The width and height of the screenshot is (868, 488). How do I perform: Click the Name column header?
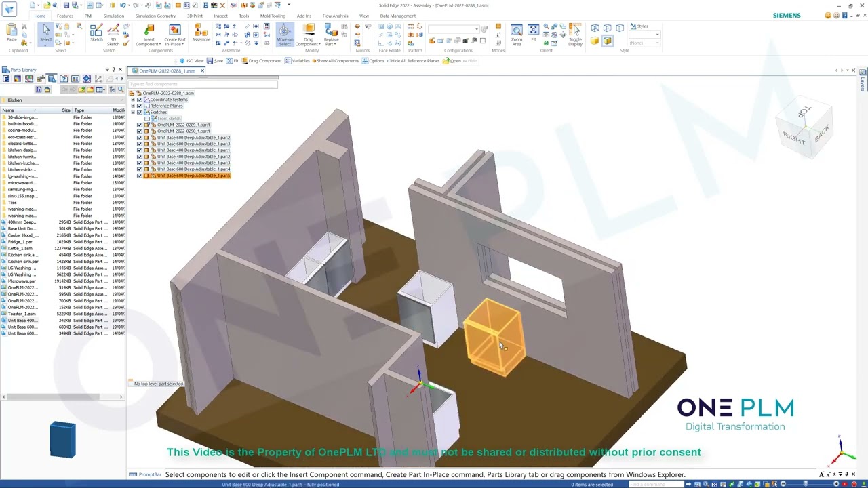click(x=20, y=110)
